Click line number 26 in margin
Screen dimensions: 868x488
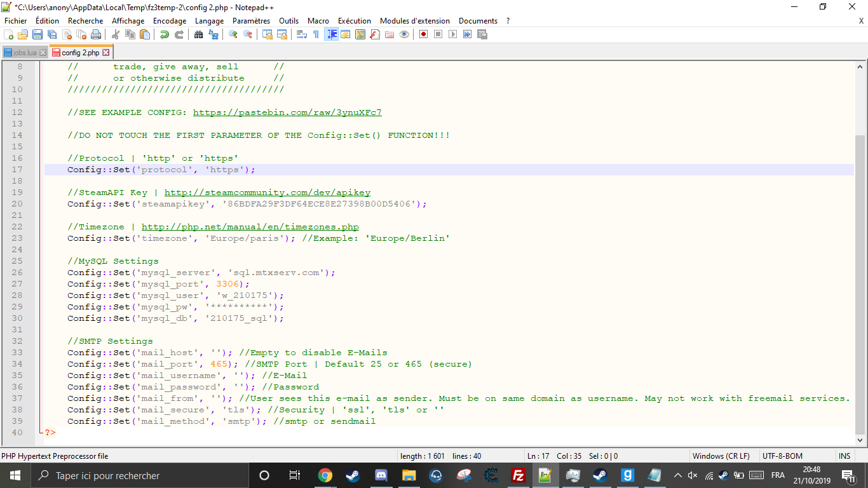click(17, 273)
